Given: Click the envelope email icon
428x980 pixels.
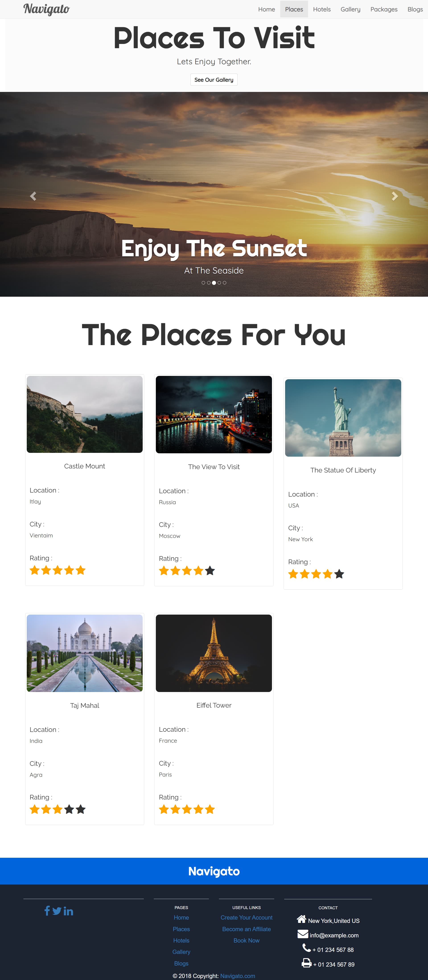Looking at the screenshot, I should [x=302, y=934].
